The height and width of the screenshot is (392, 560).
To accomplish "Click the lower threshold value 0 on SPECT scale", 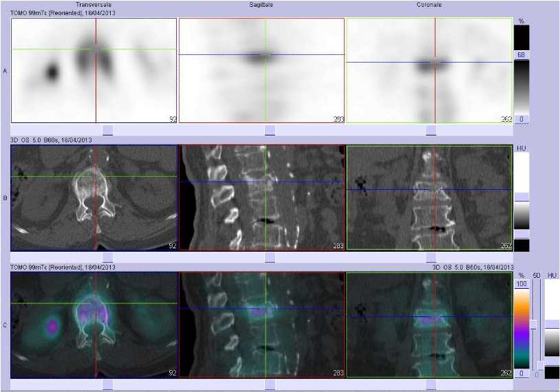I will click(x=521, y=119).
